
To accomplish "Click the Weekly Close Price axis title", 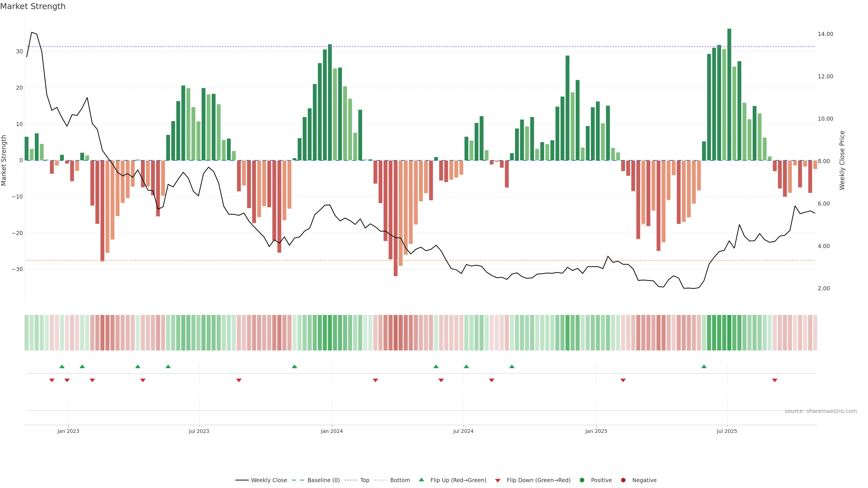I will 842,160.
